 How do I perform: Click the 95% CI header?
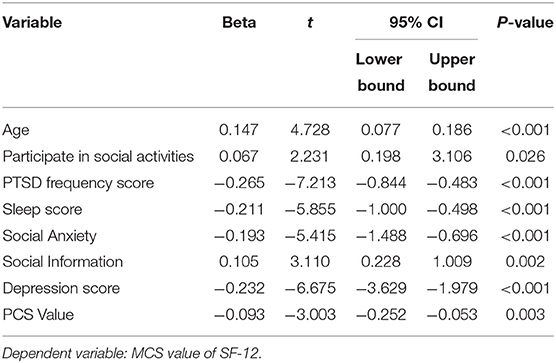(x=416, y=22)
